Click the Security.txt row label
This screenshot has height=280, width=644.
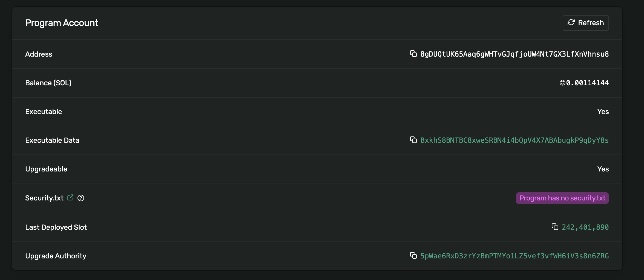pos(44,198)
